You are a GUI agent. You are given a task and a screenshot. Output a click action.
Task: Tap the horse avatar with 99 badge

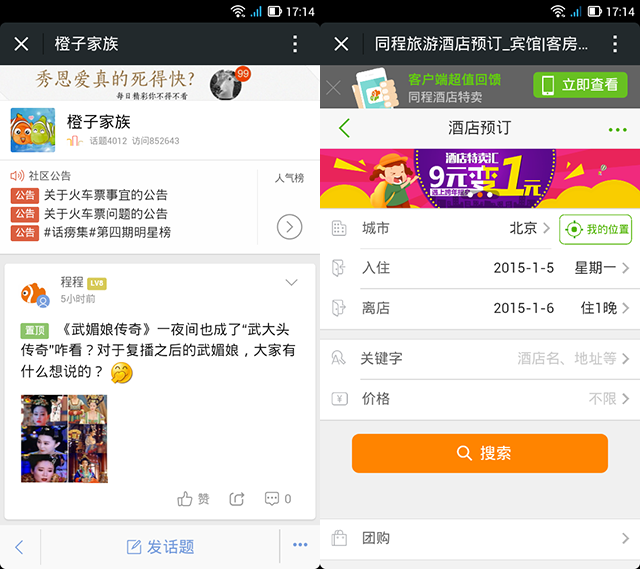tap(227, 84)
